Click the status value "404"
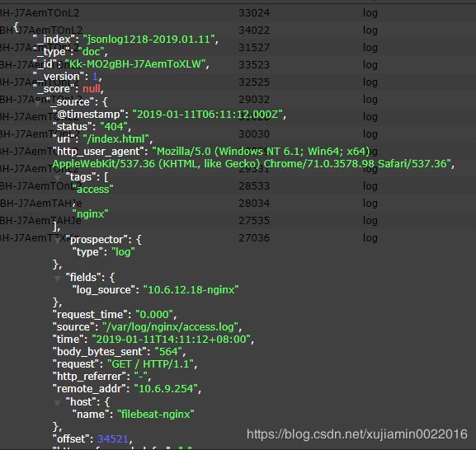 114,126
